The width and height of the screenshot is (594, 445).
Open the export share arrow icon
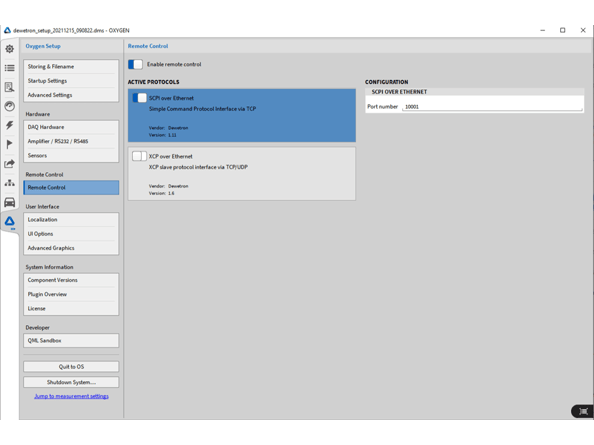9,164
